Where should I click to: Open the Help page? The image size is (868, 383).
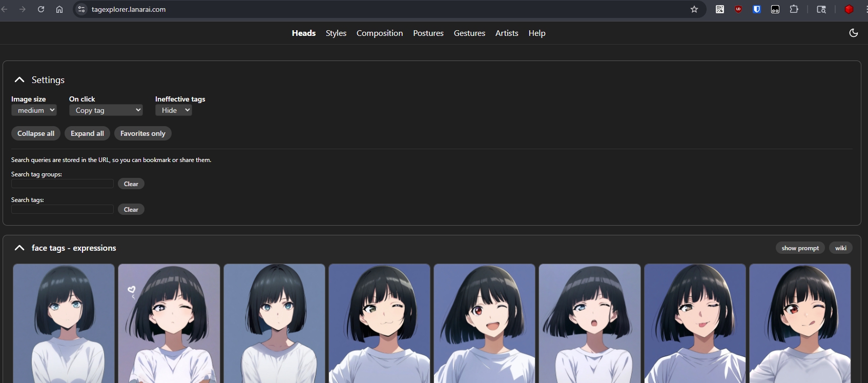[537, 33]
